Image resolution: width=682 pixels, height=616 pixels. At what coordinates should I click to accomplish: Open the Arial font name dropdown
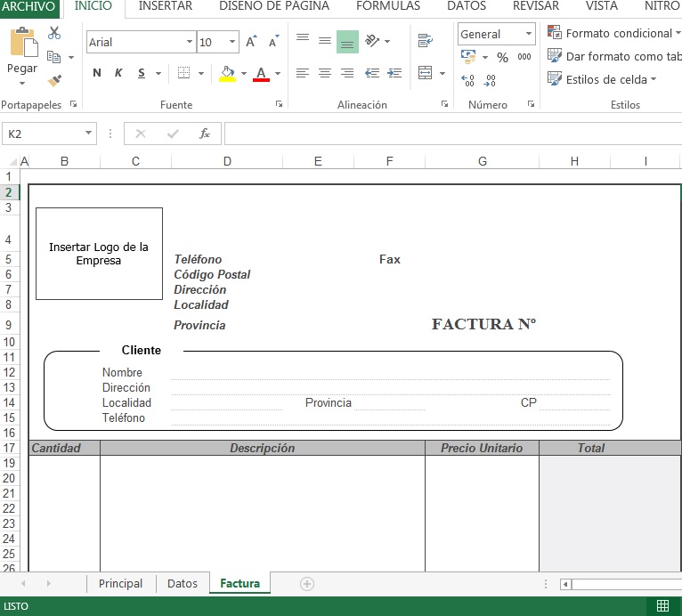coord(190,42)
